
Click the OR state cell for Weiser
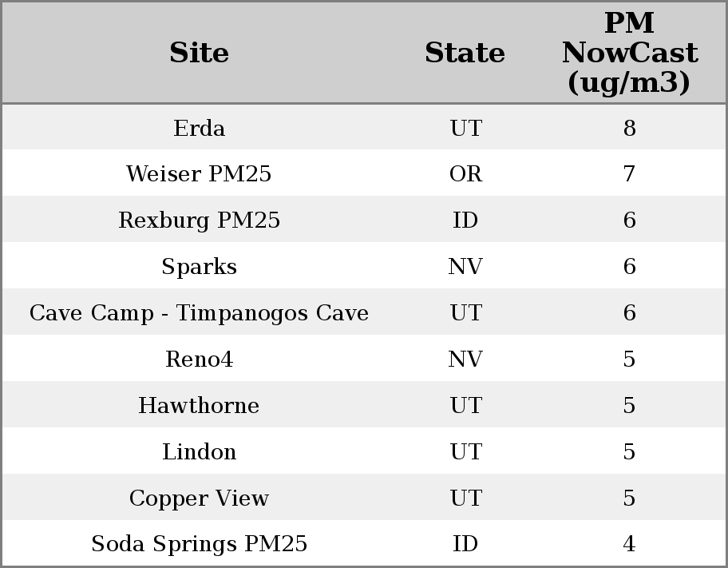[465, 174]
